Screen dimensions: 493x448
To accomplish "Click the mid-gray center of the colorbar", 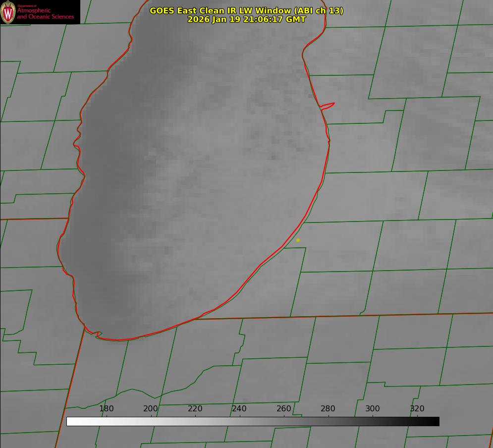I will pos(253,421).
